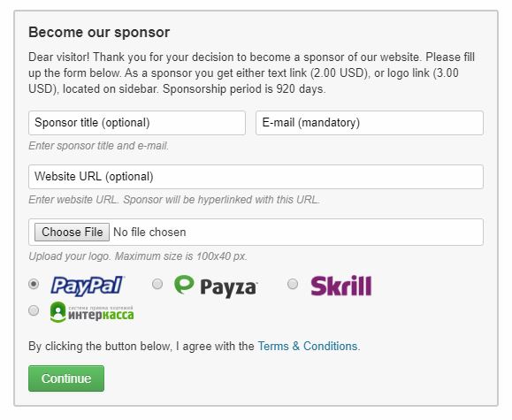This screenshot has width=512, height=420.
Task: Submit the form with Continue
Action: [66, 378]
